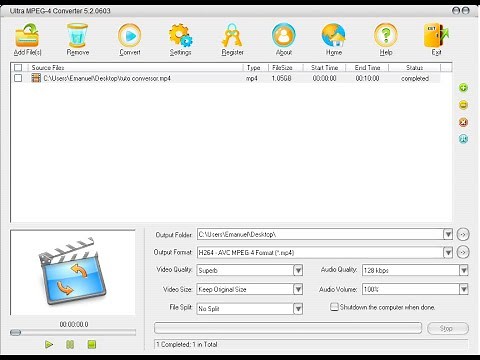Open the About icon
The width and height of the screenshot is (480, 360).
[284, 35]
